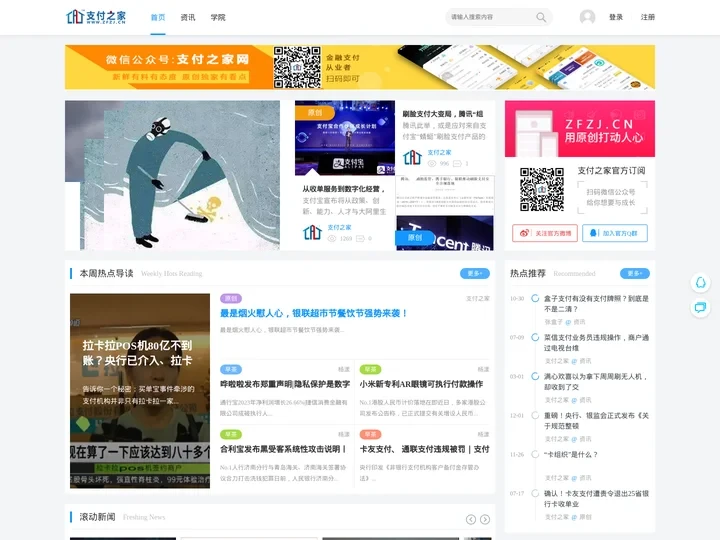Click the 支付之家 author logo under 刷脸支付 article
The width and height of the screenshot is (720, 540).
(x=412, y=158)
